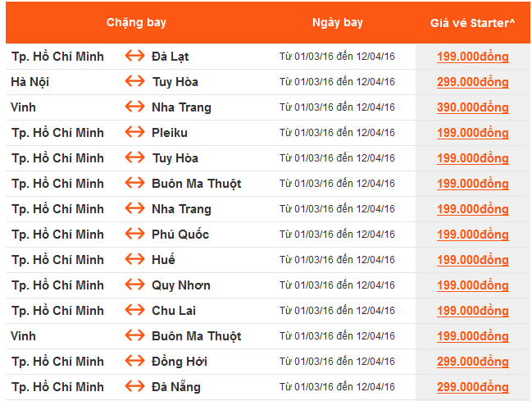Viewport: 532px width, 401px height.
Task: Open the 299.000đồng fare link for Hà Nội–Tuy Hòa
Action: [x=473, y=82]
